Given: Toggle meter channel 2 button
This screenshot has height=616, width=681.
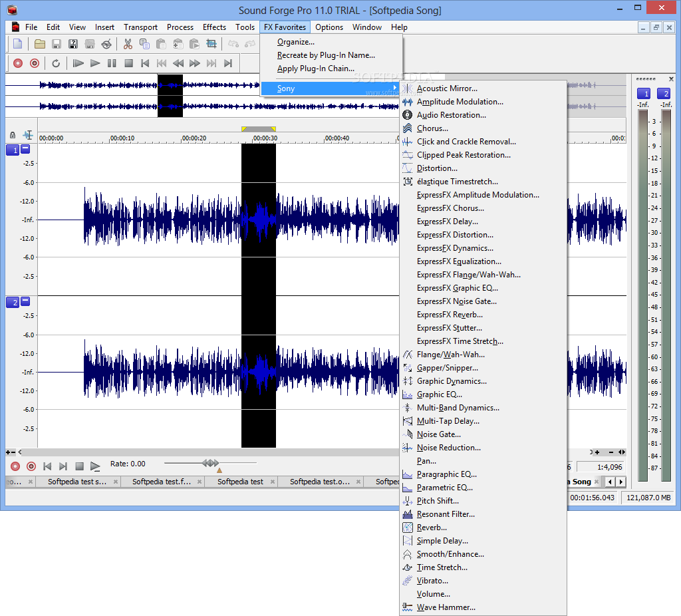Looking at the screenshot, I should (664, 93).
